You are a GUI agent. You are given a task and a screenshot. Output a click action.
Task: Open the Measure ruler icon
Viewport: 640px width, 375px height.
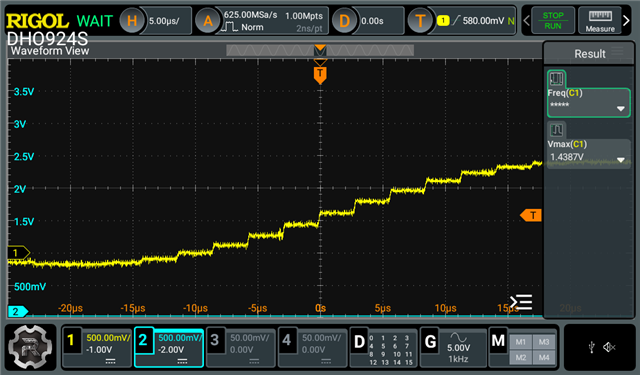[600, 20]
